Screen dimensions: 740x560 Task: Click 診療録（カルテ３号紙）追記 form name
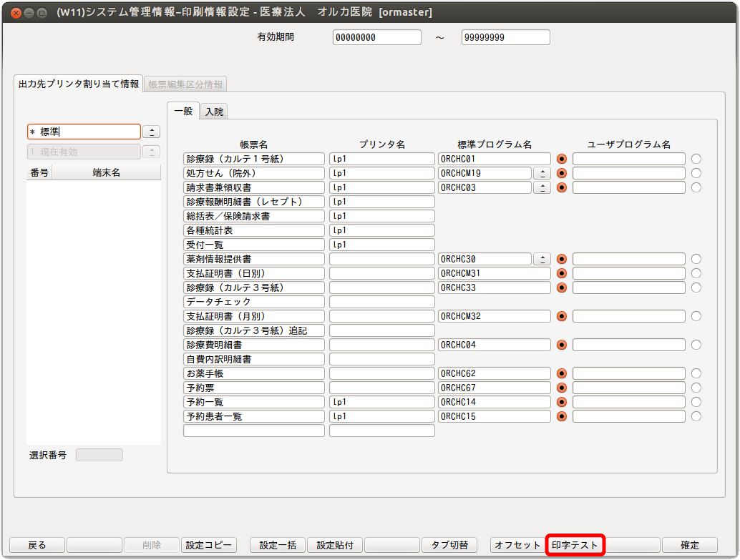(254, 330)
